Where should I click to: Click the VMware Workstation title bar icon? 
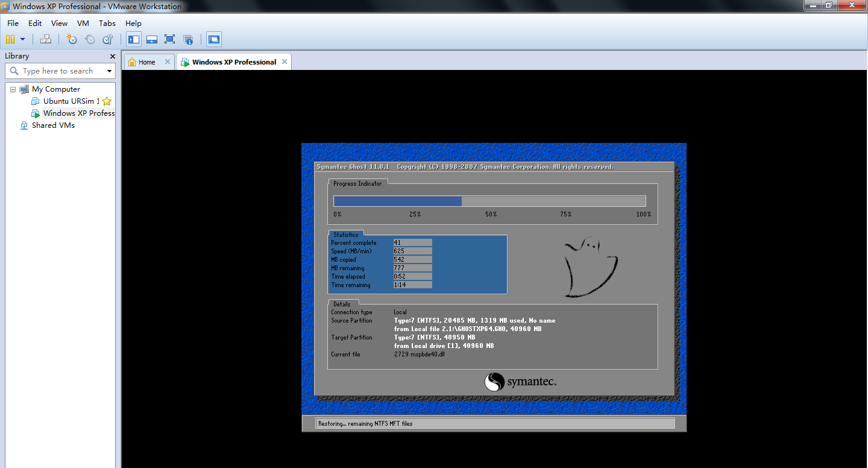(x=5, y=6)
